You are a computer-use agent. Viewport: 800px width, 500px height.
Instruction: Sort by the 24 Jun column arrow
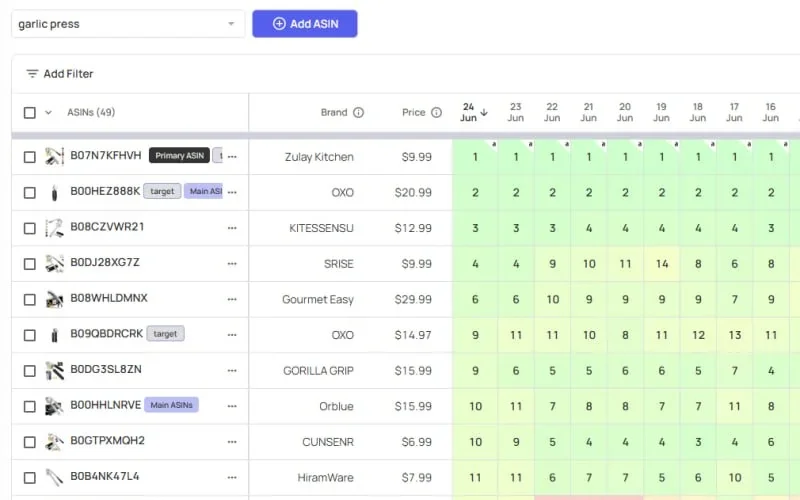484,112
